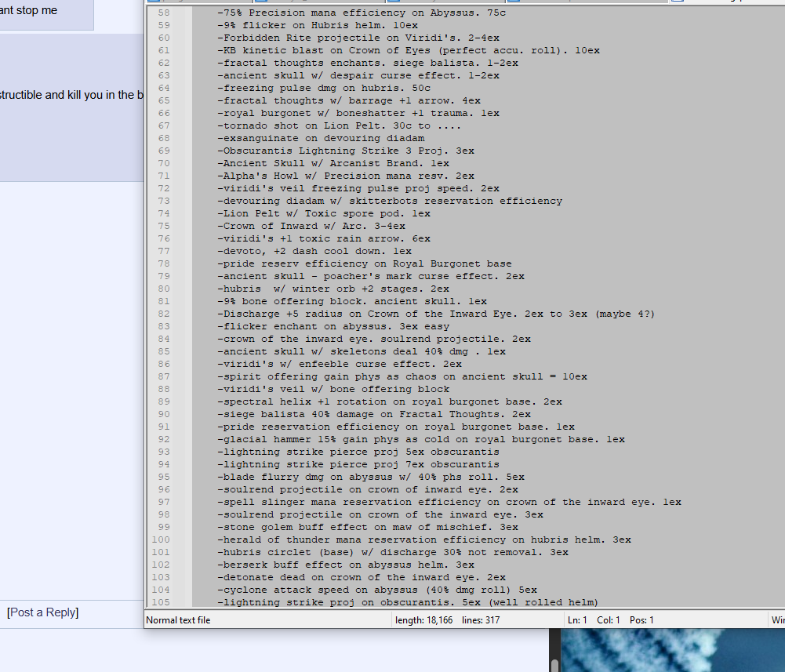Click the line '-lightning strike pierce proj 5ex obscurantis'
785x672 pixels.
coord(358,452)
